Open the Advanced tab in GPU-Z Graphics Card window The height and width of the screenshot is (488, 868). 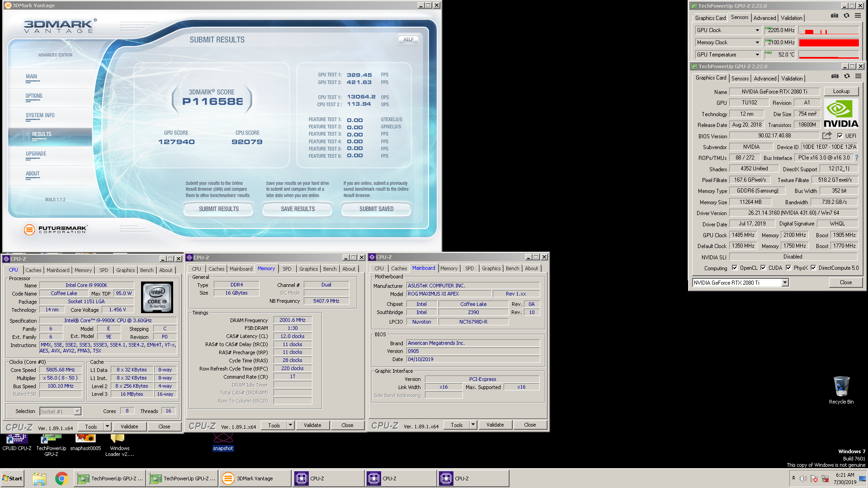[765, 78]
